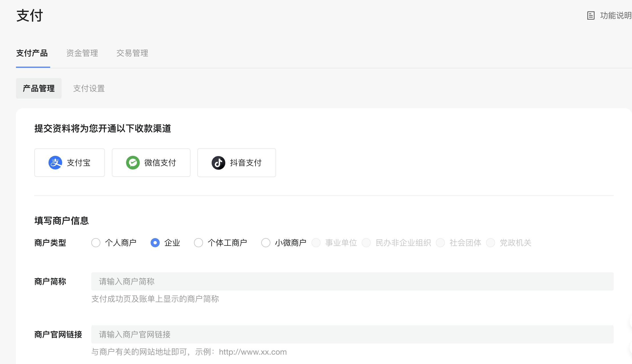Select the 小微商户 radio button
Screen dimensions: 632x364
pyautogui.click(x=266, y=243)
